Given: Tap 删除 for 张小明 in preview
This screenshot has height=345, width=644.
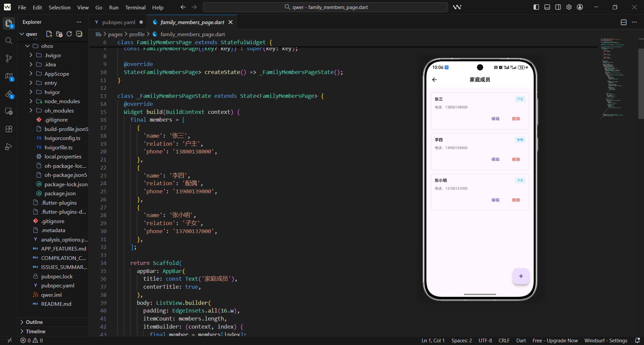Looking at the screenshot, I should [516, 200].
